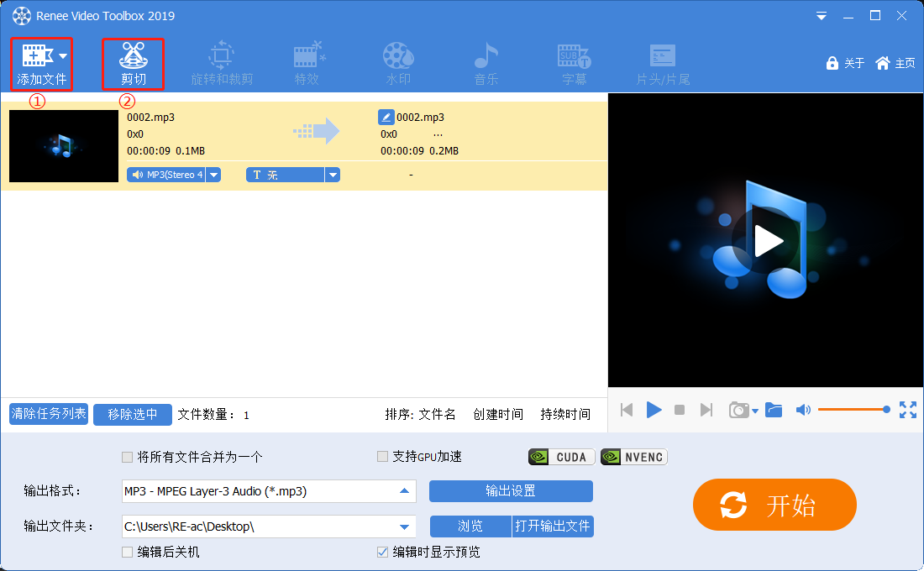
Task: Open the 水印 watermark tool
Action: click(398, 64)
